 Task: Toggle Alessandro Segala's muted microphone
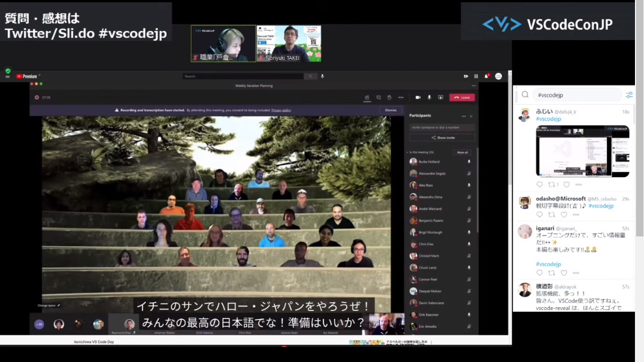(x=469, y=174)
